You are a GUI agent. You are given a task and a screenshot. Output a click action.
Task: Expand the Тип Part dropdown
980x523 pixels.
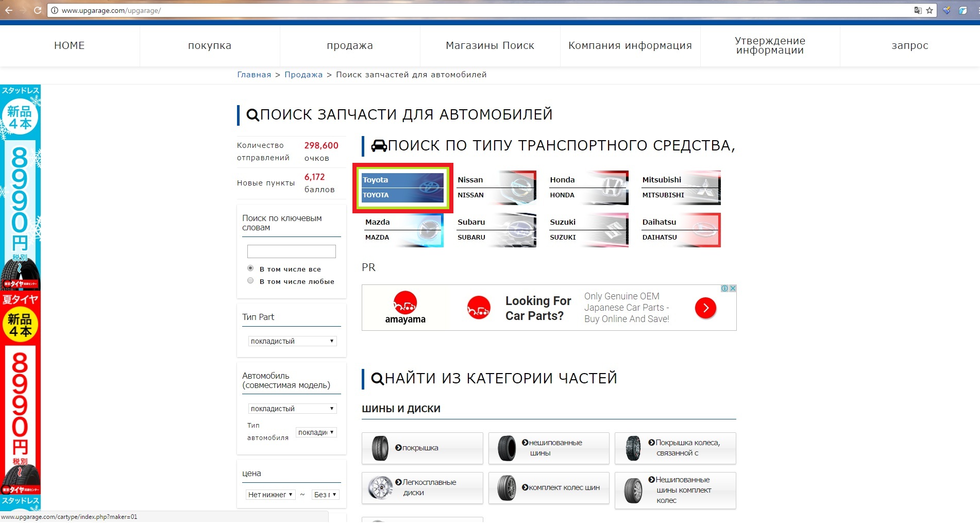coord(292,341)
